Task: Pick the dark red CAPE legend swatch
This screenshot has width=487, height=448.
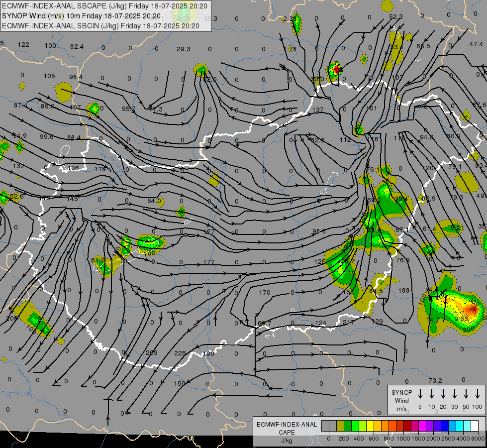Action: pos(407,426)
